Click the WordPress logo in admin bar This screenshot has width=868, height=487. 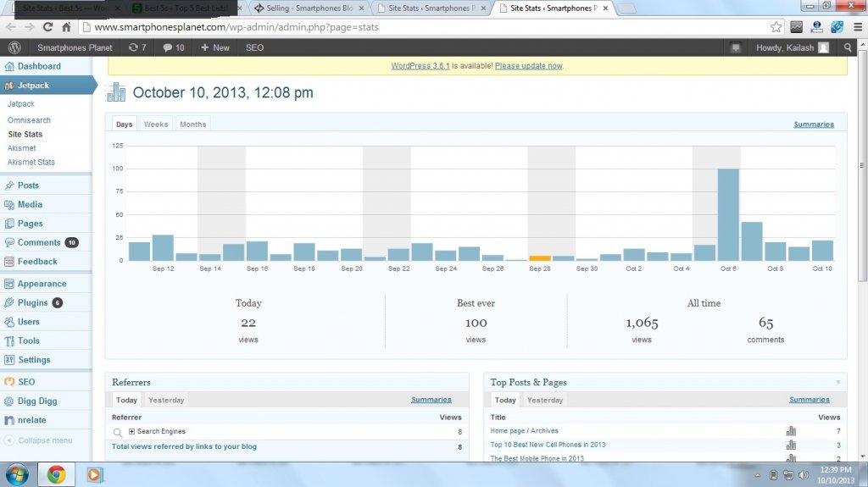[15, 47]
